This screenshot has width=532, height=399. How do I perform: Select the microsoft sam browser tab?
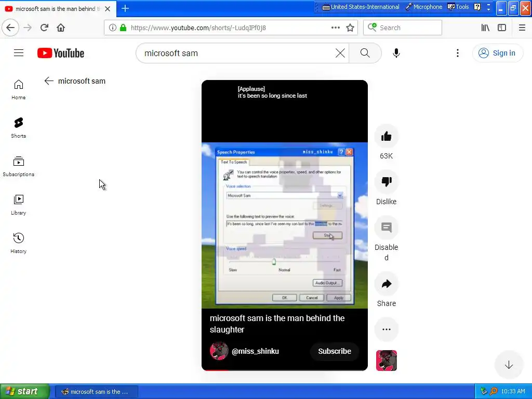58,9
